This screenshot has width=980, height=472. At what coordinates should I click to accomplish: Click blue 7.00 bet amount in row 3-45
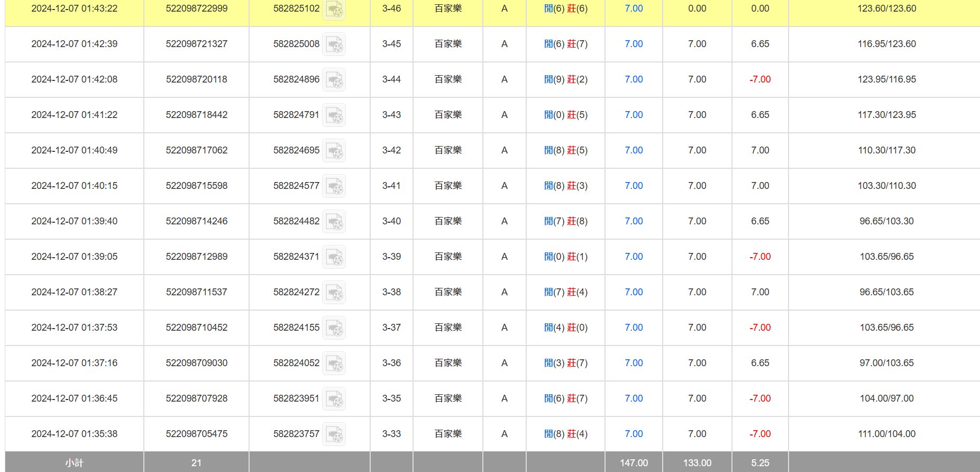(x=634, y=44)
